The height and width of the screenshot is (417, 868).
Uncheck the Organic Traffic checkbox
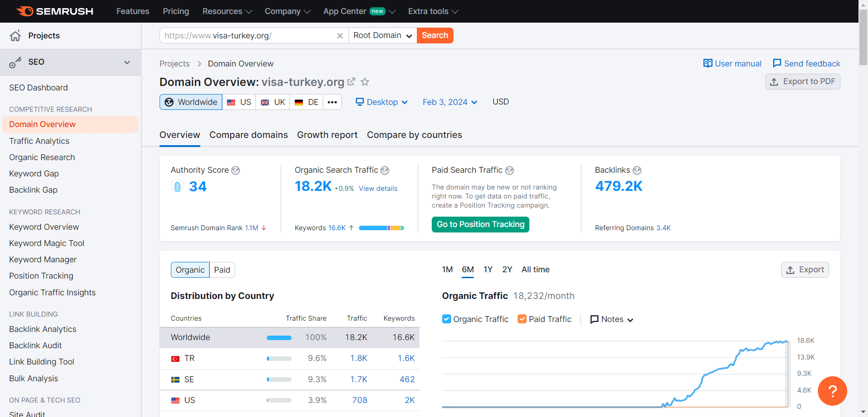coord(447,319)
